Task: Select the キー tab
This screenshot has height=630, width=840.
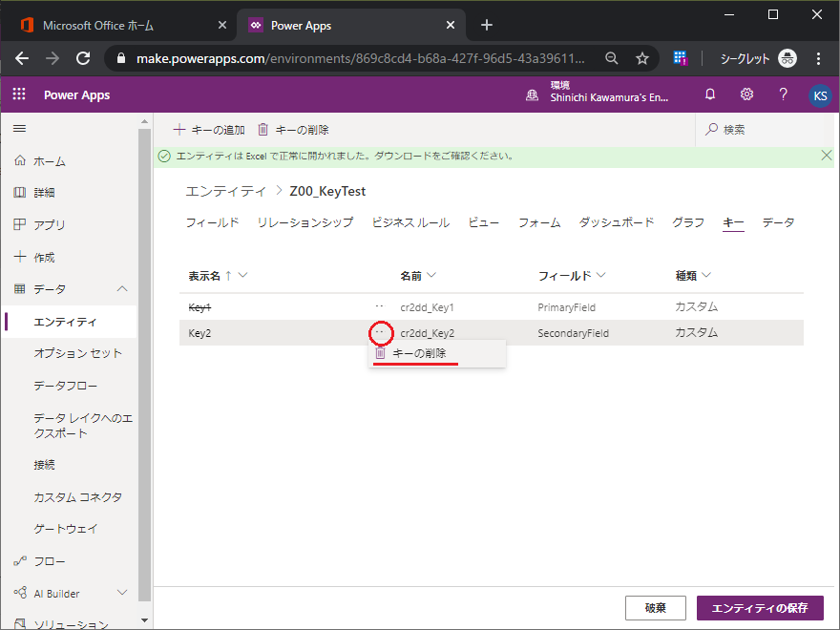Action: (733, 222)
